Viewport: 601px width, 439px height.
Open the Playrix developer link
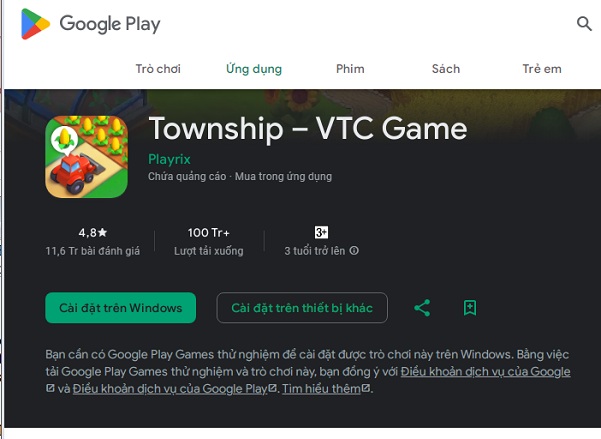click(169, 159)
